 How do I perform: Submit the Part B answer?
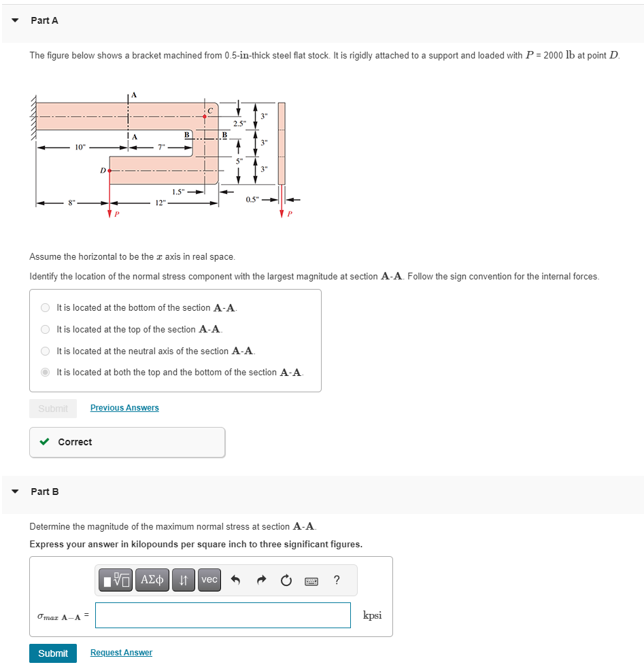point(52,653)
